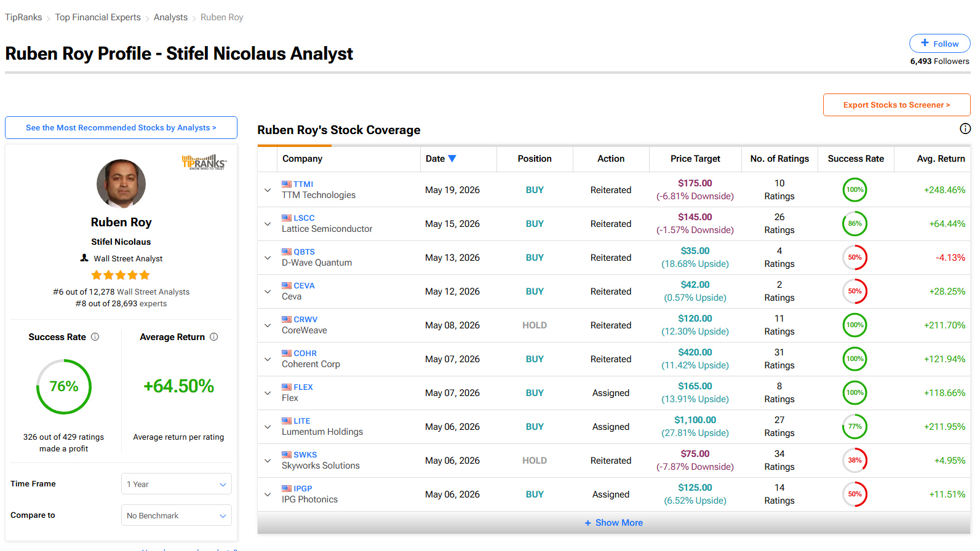Screen dimensions: 980x551
Task: Expand the TTM Technologies row
Action: (268, 190)
